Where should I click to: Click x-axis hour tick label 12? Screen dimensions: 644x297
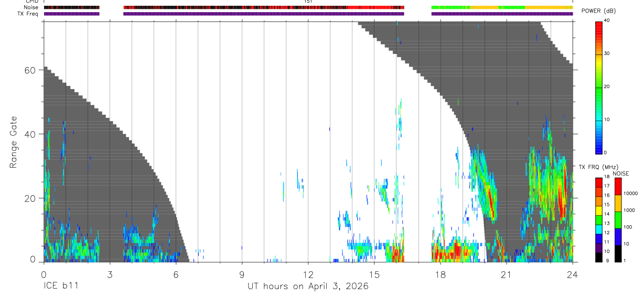(308, 274)
